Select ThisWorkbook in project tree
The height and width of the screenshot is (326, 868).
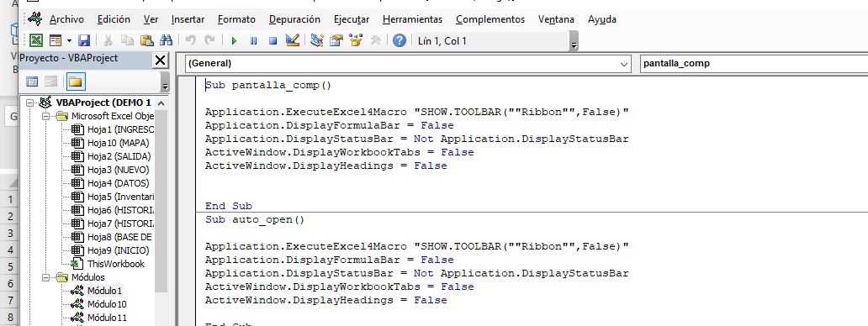coord(116,264)
